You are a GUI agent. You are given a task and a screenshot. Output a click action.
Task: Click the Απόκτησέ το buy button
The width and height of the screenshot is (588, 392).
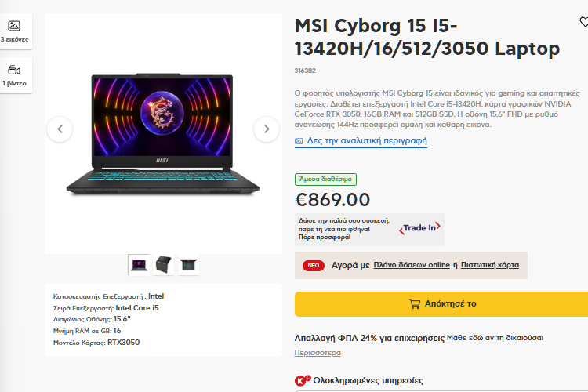point(441,304)
